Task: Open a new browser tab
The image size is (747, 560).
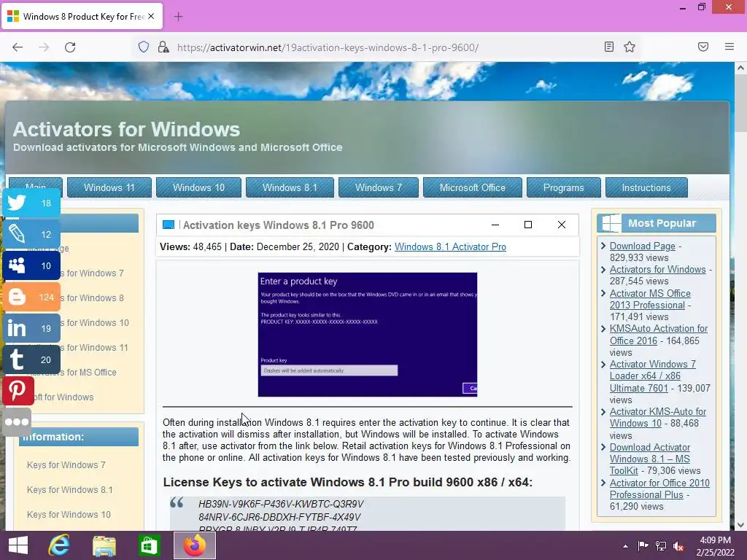Action: pyautogui.click(x=178, y=17)
